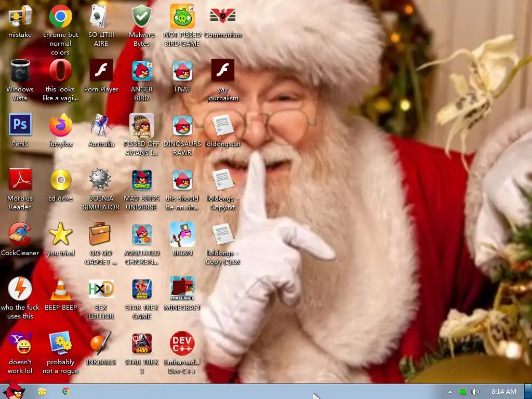This screenshot has width=532, height=399.
Task: Select the Communism desktop icon
Action: click(223, 15)
